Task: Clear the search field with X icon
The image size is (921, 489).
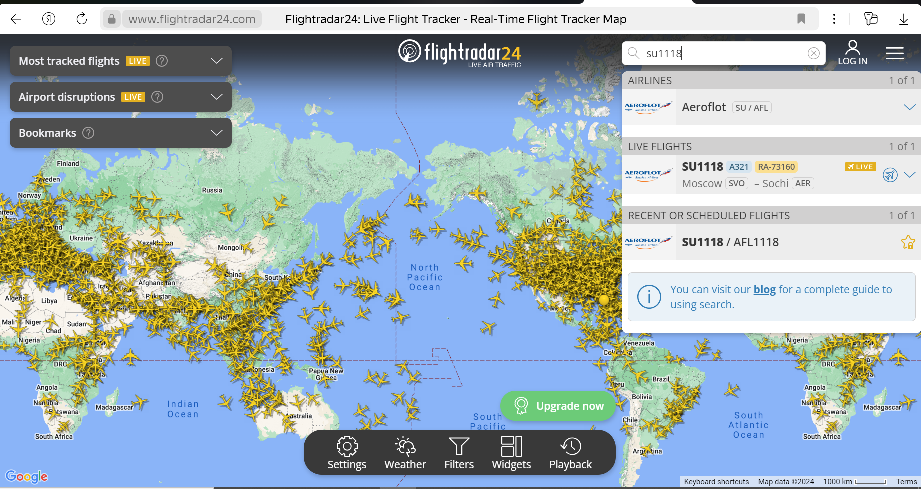Action: click(x=814, y=53)
